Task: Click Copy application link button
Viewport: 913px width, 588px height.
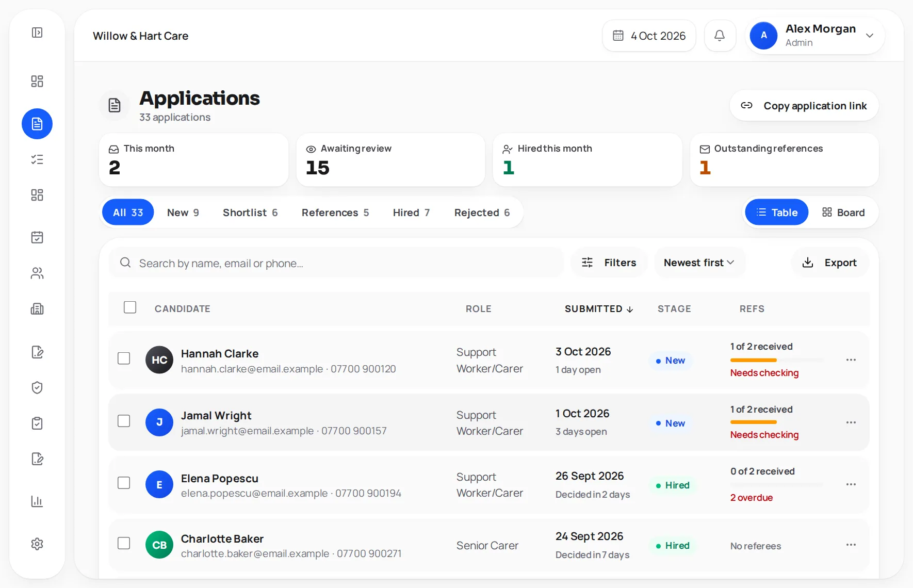Action: [804, 106]
